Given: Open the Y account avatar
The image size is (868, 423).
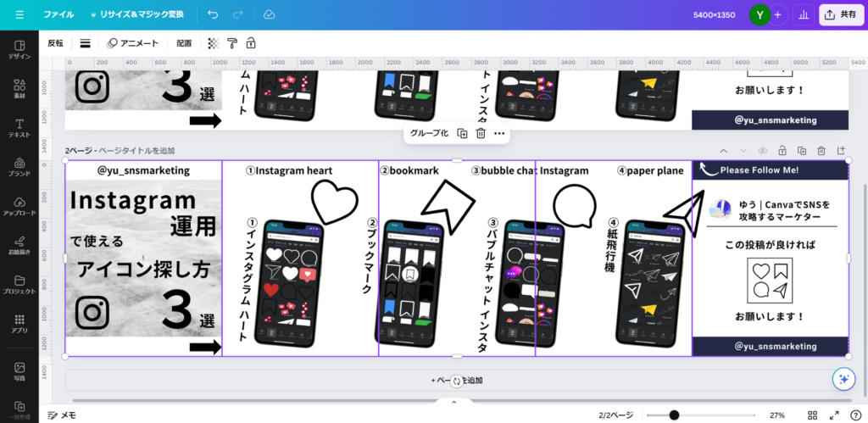Looking at the screenshot, I should [759, 15].
